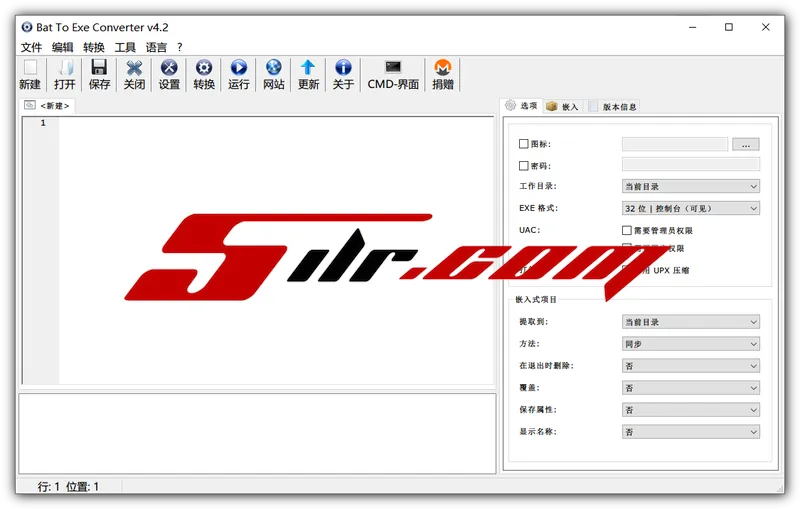Click line 1 in the script editor
The image size is (800, 509).
tap(276, 123)
